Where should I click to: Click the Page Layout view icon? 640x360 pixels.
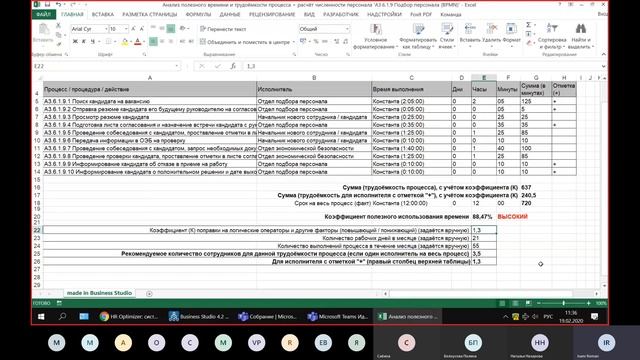[x=515, y=303]
